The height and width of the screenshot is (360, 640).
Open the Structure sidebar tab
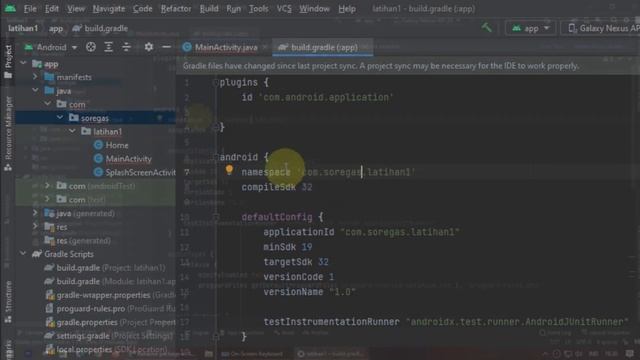pos(8,302)
